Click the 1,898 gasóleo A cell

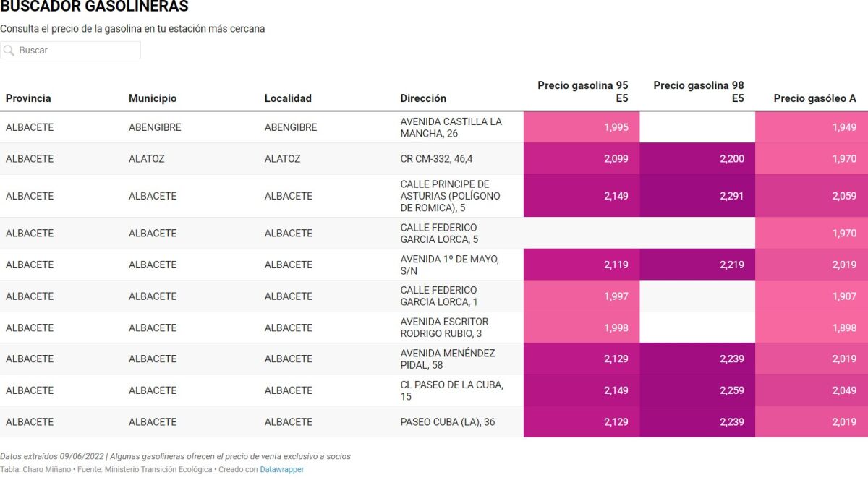[x=812, y=328]
